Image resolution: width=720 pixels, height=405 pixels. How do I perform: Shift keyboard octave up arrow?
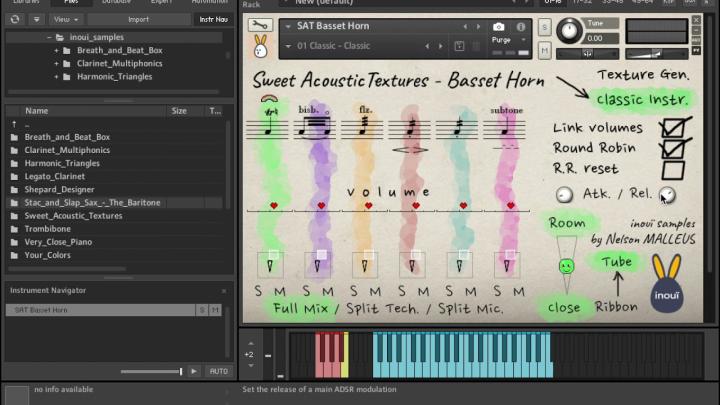coord(251,343)
